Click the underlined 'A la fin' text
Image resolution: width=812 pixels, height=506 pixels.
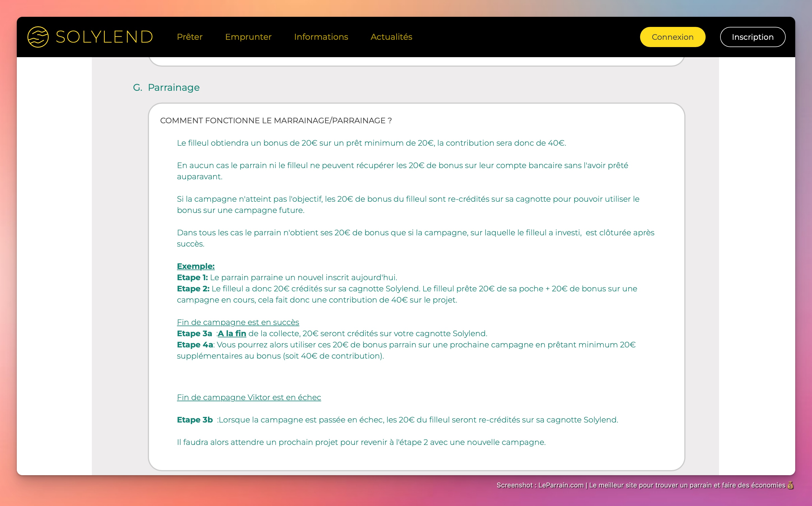pyautogui.click(x=232, y=333)
